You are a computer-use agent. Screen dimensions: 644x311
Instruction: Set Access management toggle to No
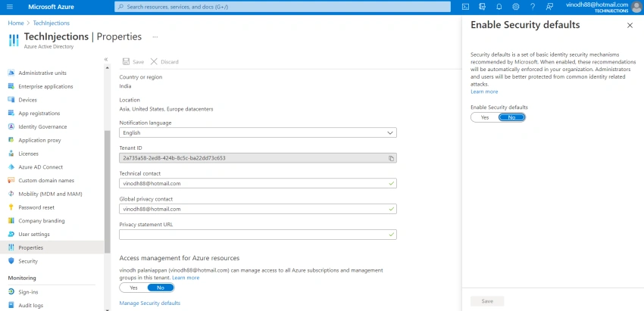[x=161, y=288]
